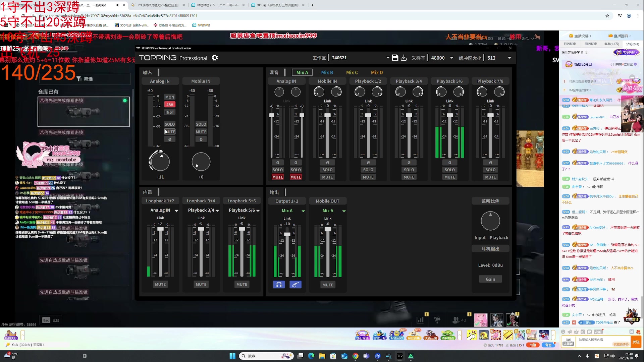
Task: Invert phase on Input Mobile IN
Action: [x=201, y=139]
